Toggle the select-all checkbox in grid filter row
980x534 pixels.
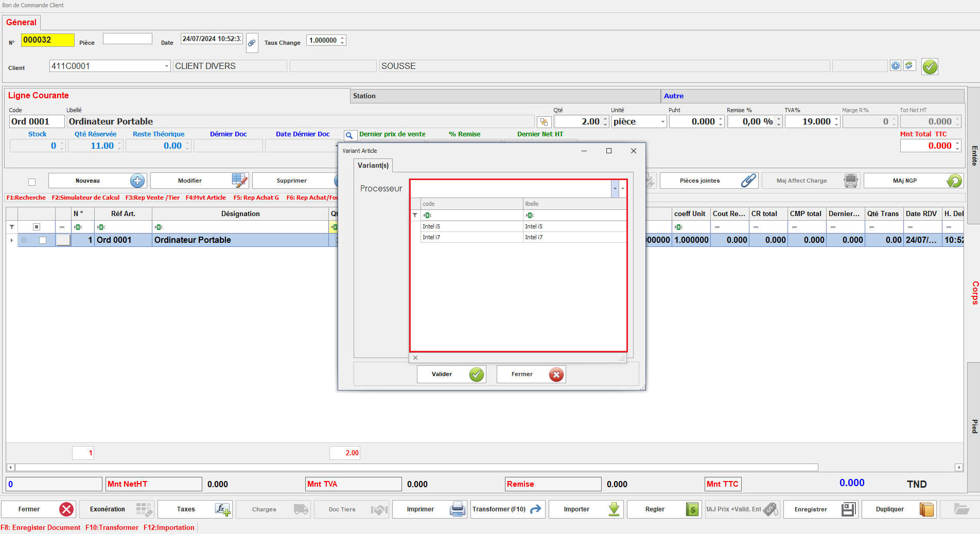(37, 227)
